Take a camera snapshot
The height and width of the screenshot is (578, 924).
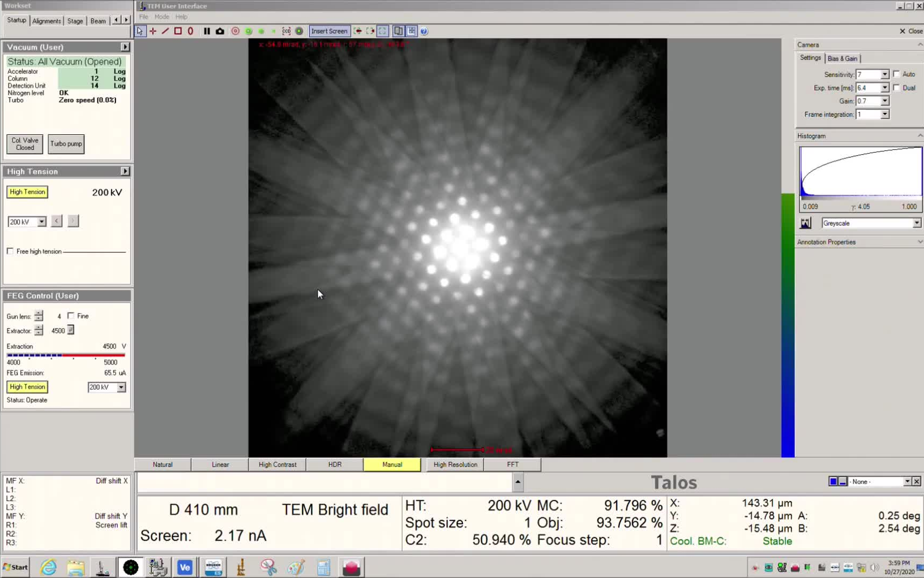point(220,31)
